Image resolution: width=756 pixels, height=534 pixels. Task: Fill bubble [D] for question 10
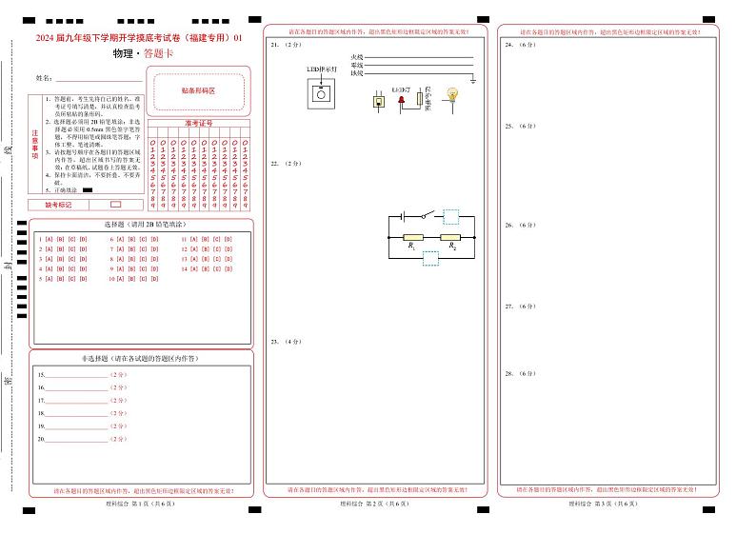click(x=155, y=279)
